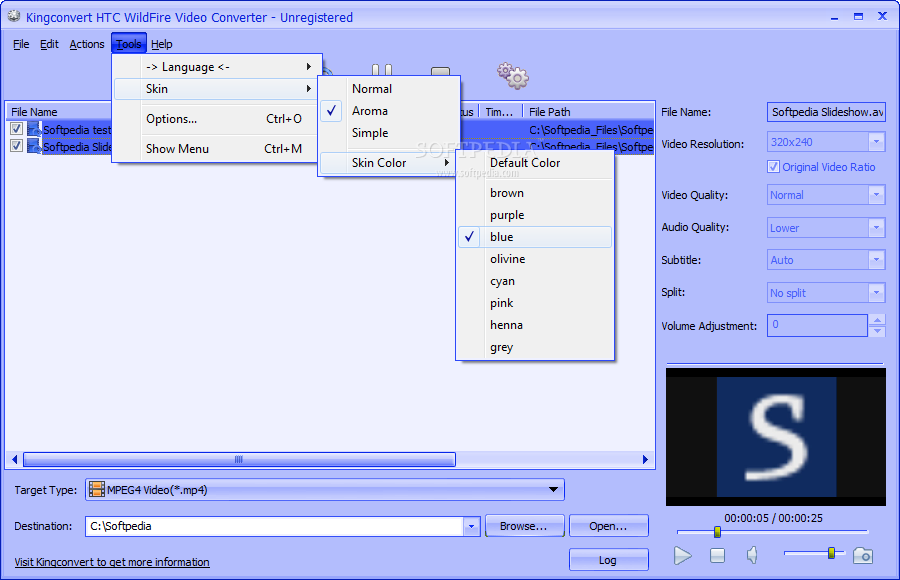Screen dimensions: 900x580
Task: Expand the Destination path dropdown arrow
Action: 471,526
